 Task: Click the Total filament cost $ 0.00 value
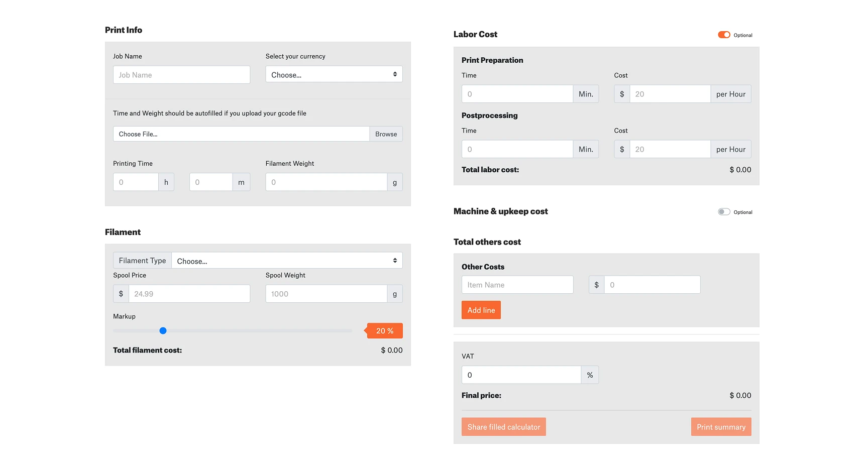point(392,351)
